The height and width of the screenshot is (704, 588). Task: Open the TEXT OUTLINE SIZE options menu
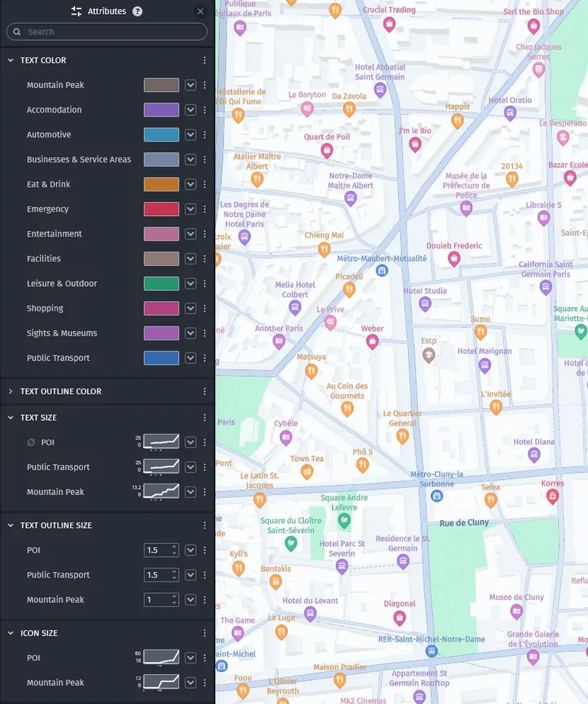pos(204,526)
